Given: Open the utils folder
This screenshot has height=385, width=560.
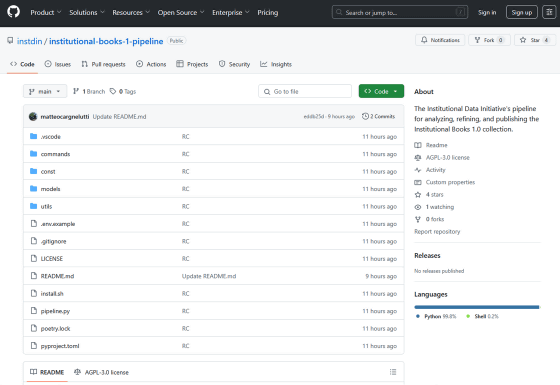Looking at the screenshot, I should pos(46,206).
